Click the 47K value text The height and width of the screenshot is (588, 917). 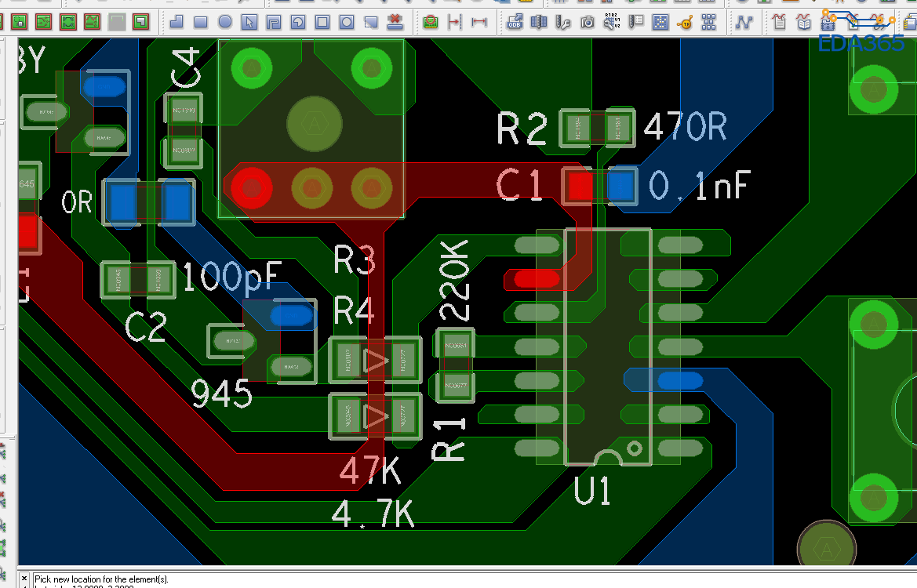[371, 470]
